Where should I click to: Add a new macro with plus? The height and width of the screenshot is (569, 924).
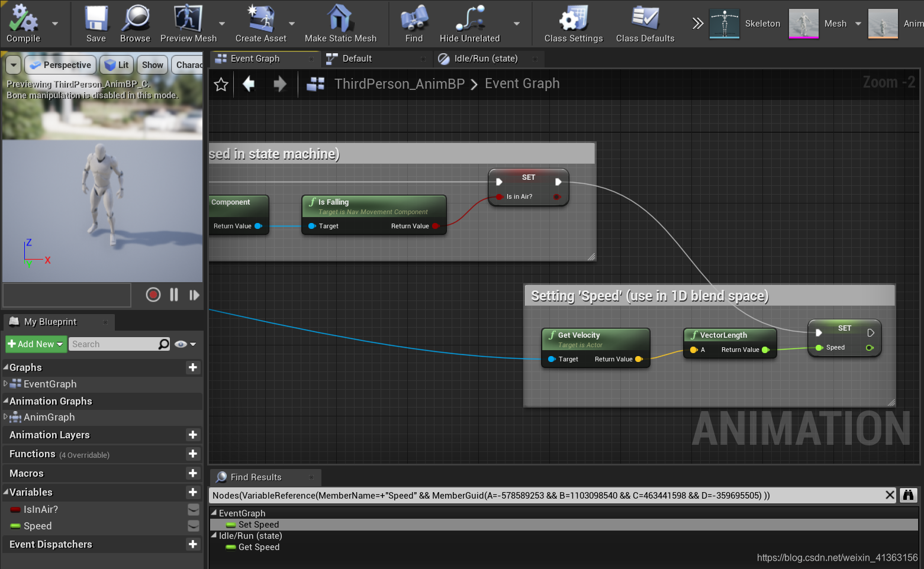(x=193, y=473)
